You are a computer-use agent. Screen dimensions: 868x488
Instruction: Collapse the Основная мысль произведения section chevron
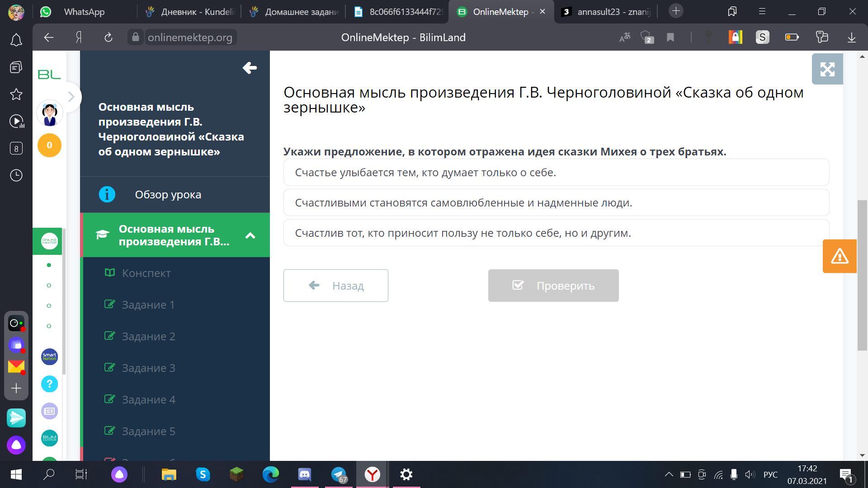(x=250, y=235)
